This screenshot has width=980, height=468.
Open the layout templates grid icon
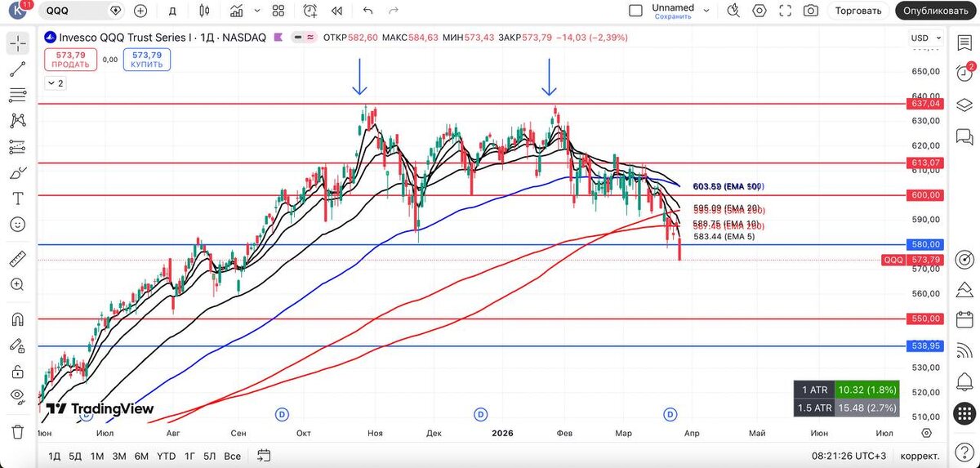click(x=278, y=11)
